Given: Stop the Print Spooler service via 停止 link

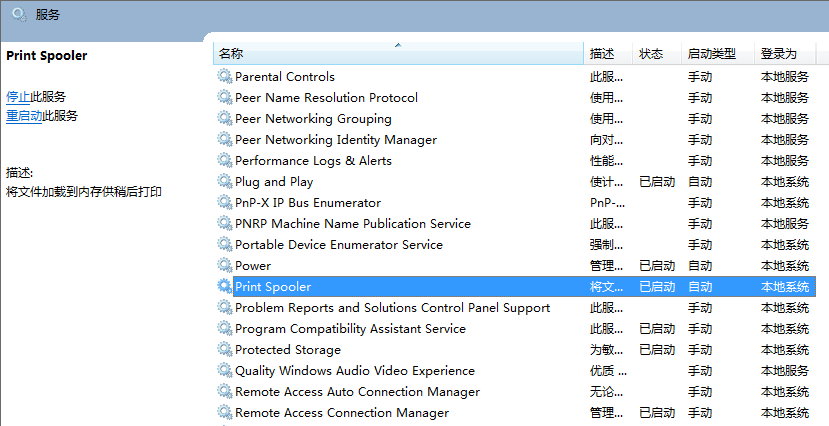Looking at the screenshot, I should pos(18,97).
